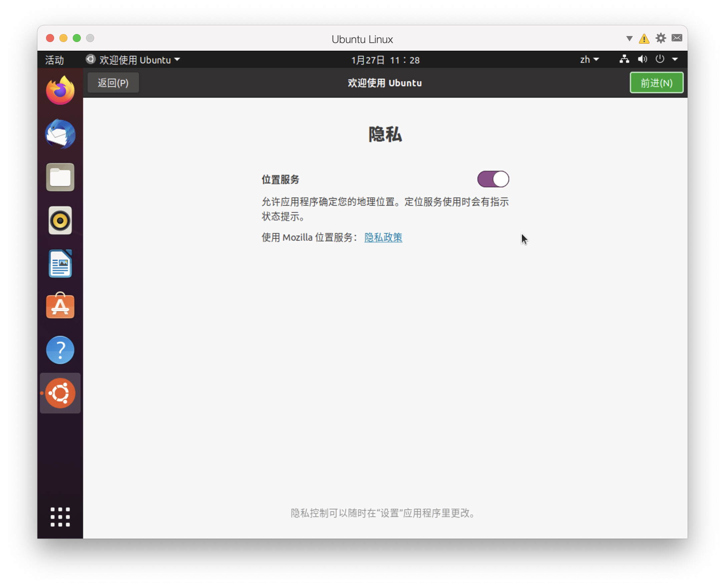Open LibreOffice Writer from the dock

(x=60, y=264)
